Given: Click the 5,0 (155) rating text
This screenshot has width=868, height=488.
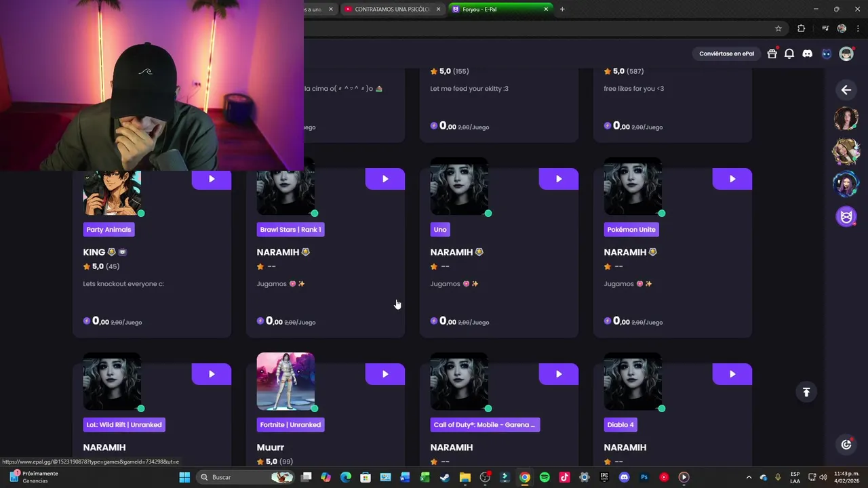Looking at the screenshot, I should pos(454,71).
